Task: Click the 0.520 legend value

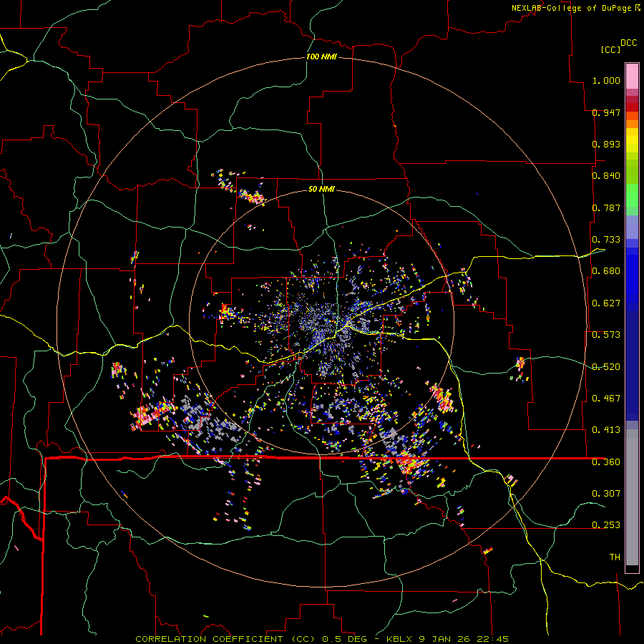Action: [606, 367]
